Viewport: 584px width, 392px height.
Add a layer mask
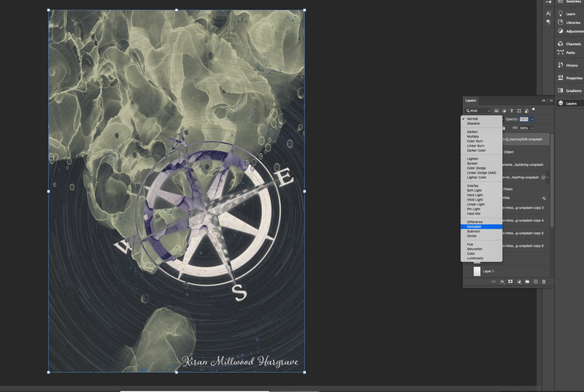[x=510, y=282]
